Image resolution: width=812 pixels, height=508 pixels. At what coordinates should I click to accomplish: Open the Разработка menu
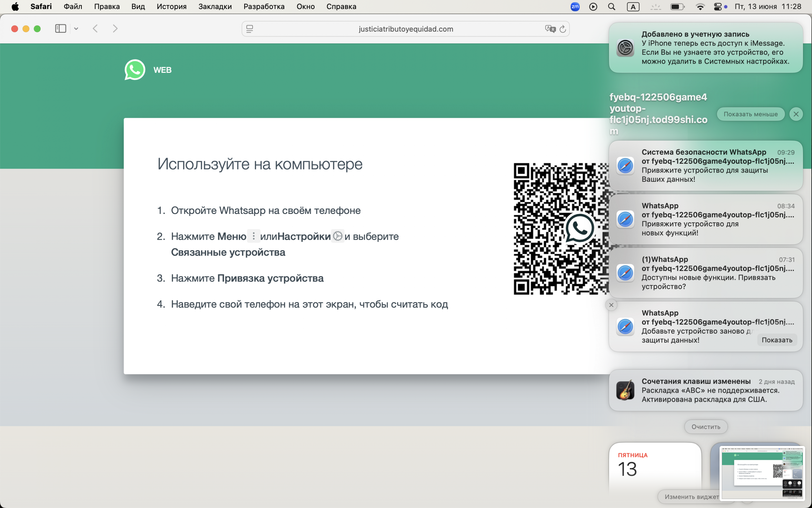[264, 7]
